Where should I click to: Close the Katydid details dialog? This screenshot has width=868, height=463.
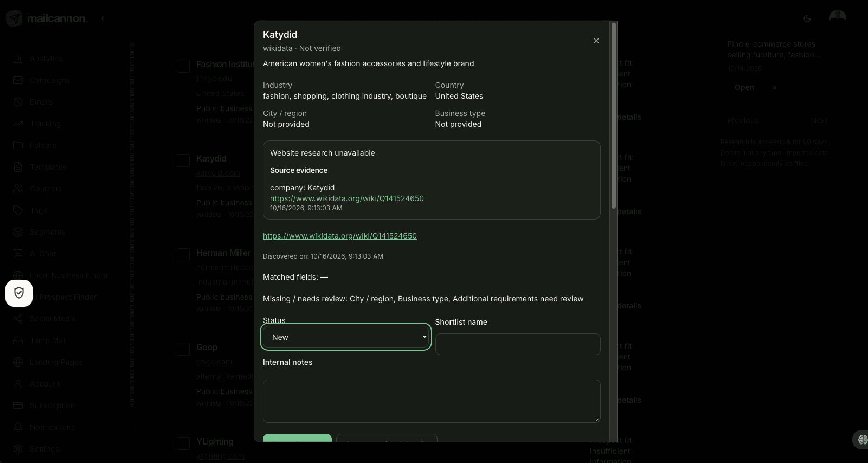[596, 41]
